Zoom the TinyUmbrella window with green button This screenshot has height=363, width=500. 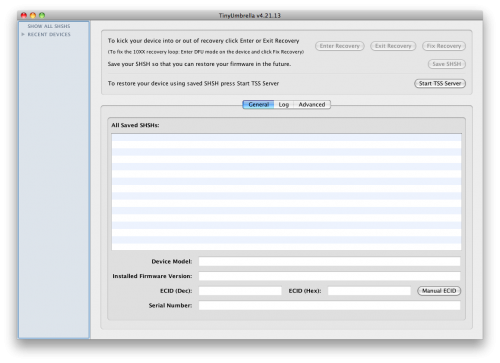click(x=42, y=15)
